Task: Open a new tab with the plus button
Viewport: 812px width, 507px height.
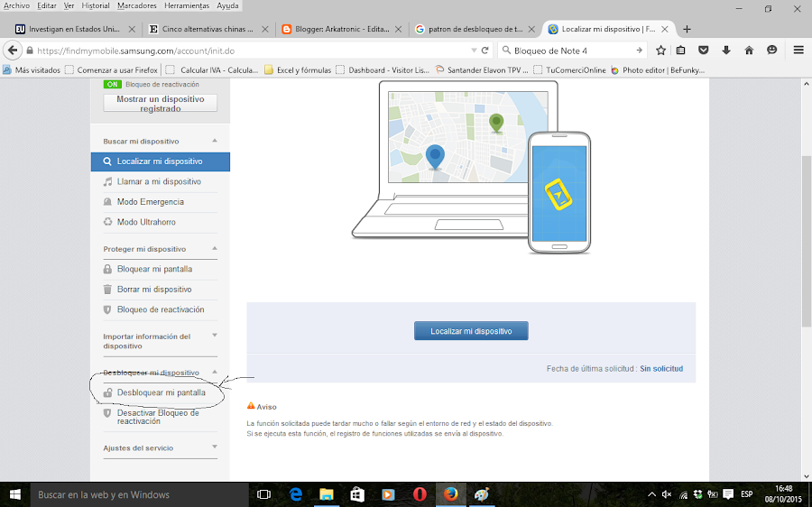Action: [687, 30]
